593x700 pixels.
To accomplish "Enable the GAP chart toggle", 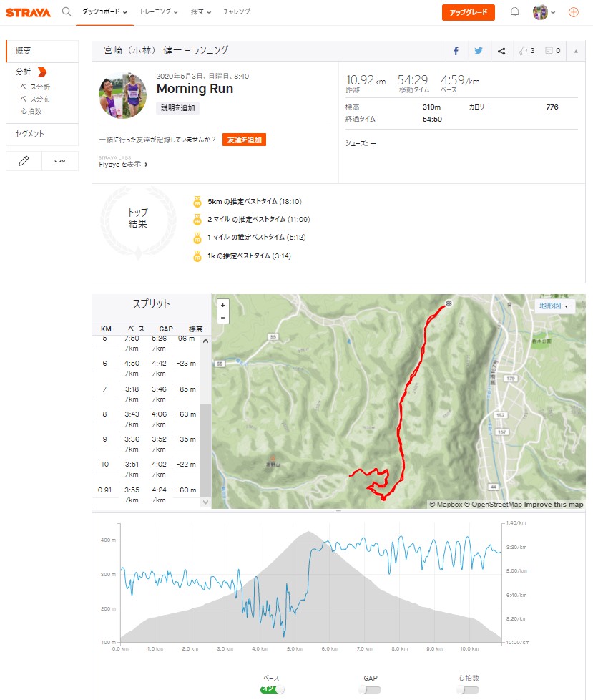I will tap(370, 689).
